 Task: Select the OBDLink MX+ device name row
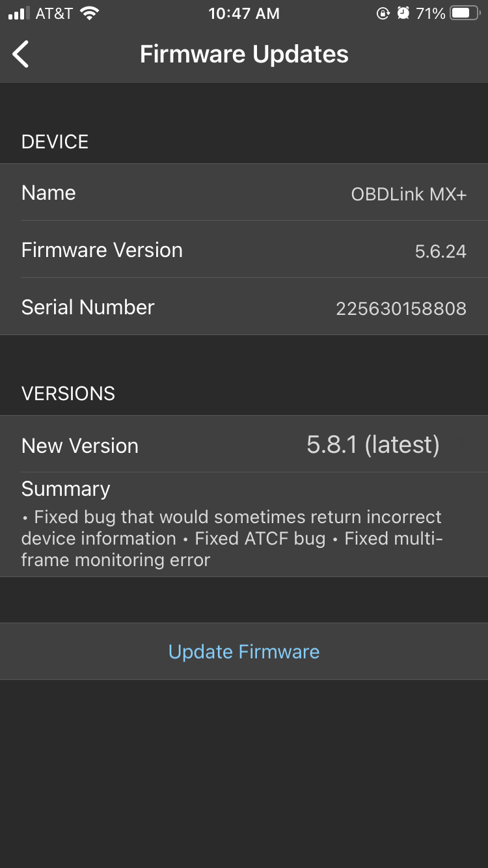tap(244, 193)
